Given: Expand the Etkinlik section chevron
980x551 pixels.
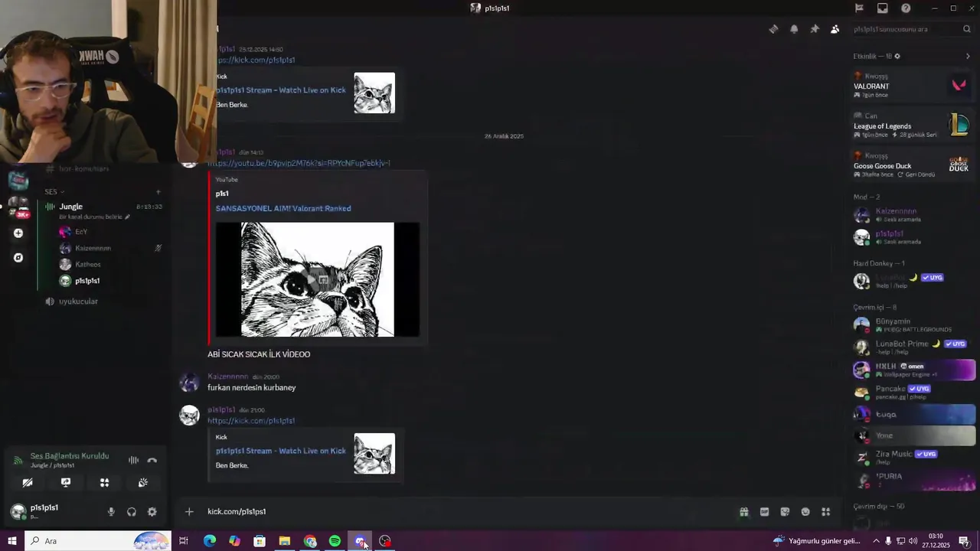Looking at the screenshot, I should tap(968, 56).
